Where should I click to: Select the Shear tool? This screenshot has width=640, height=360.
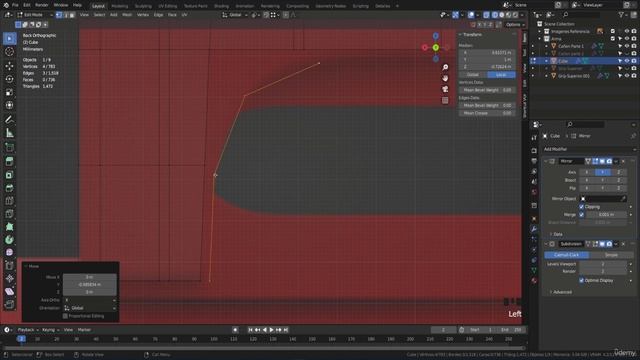coord(9,291)
